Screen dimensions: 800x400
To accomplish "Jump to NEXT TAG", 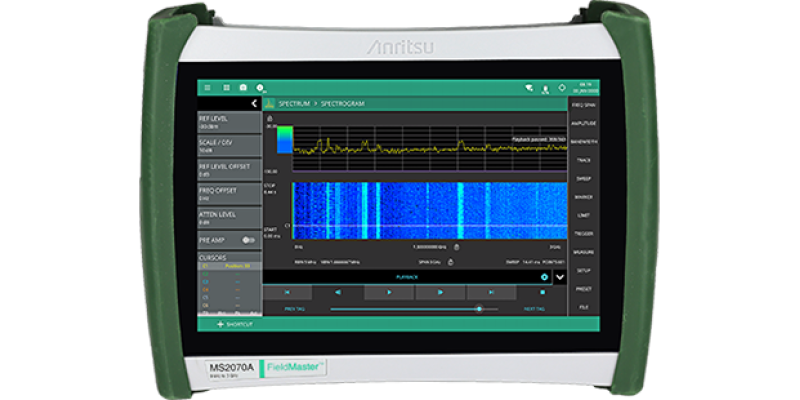I will (534, 309).
